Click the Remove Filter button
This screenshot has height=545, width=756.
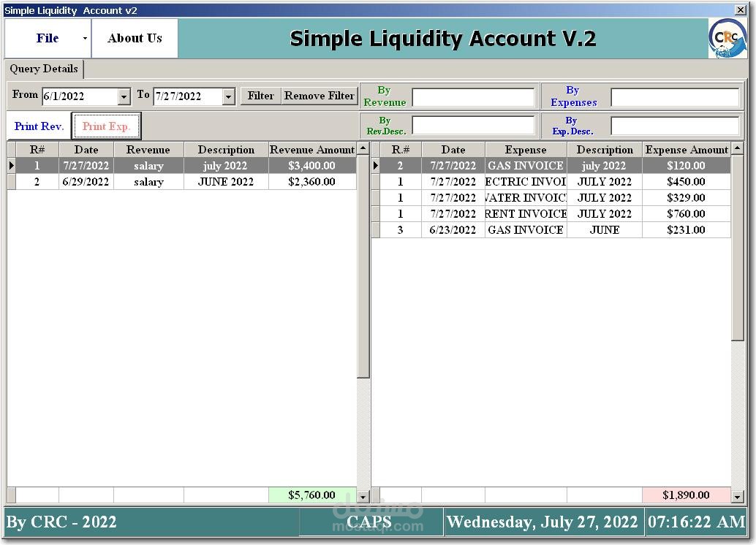coord(319,96)
